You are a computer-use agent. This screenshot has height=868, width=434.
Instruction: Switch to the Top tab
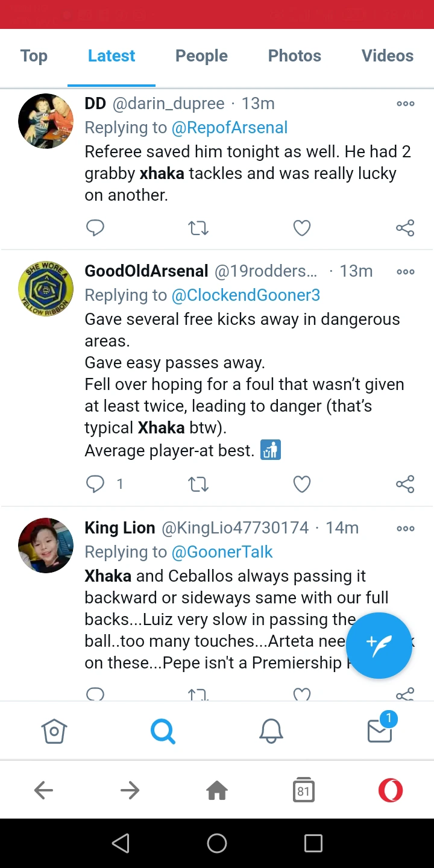[x=34, y=56]
